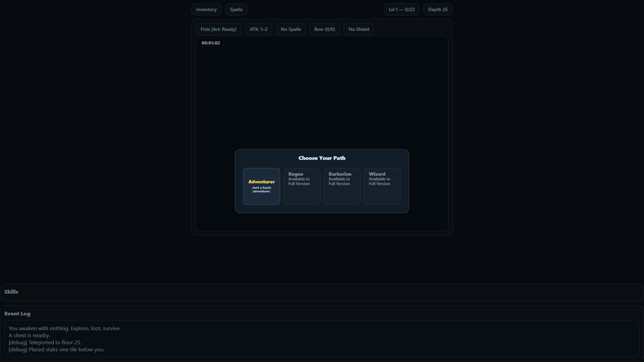644x362 pixels.
Task: Click the Bow (0/0) equipment slot
Action: (x=324, y=29)
